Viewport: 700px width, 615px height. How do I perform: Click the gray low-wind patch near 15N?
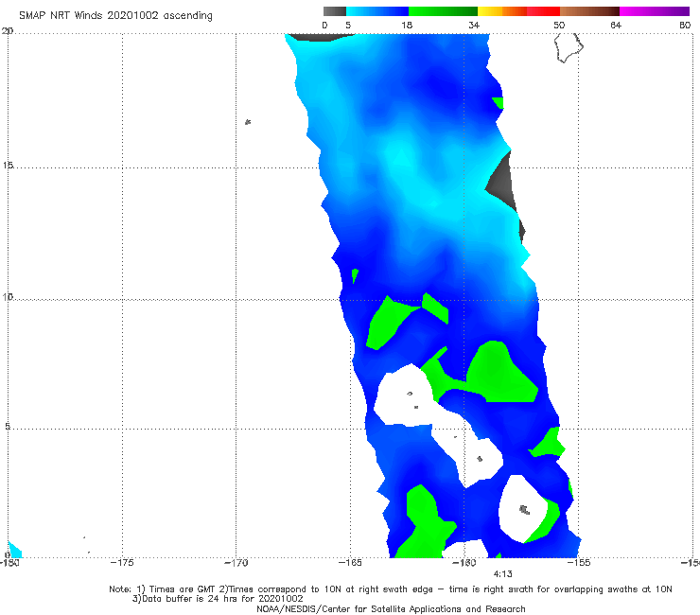[x=501, y=182]
